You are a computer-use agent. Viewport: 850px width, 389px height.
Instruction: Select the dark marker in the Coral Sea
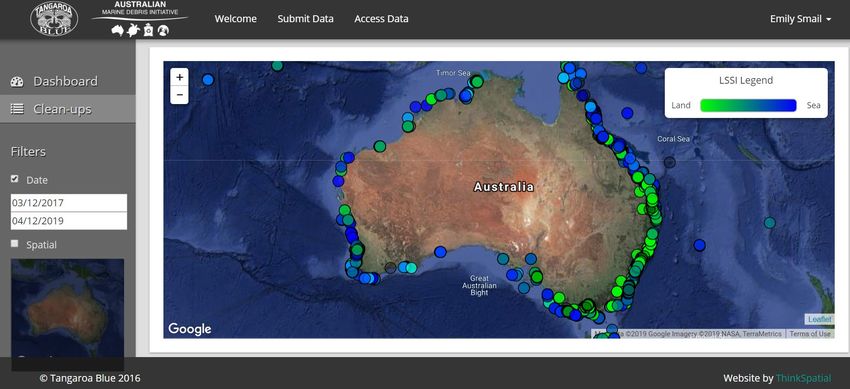tap(670, 162)
